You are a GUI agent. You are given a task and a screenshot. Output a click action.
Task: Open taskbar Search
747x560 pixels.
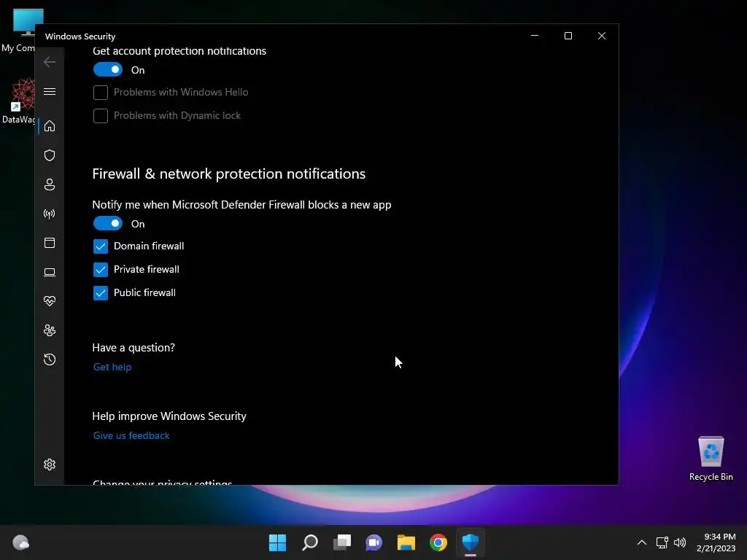(309, 542)
